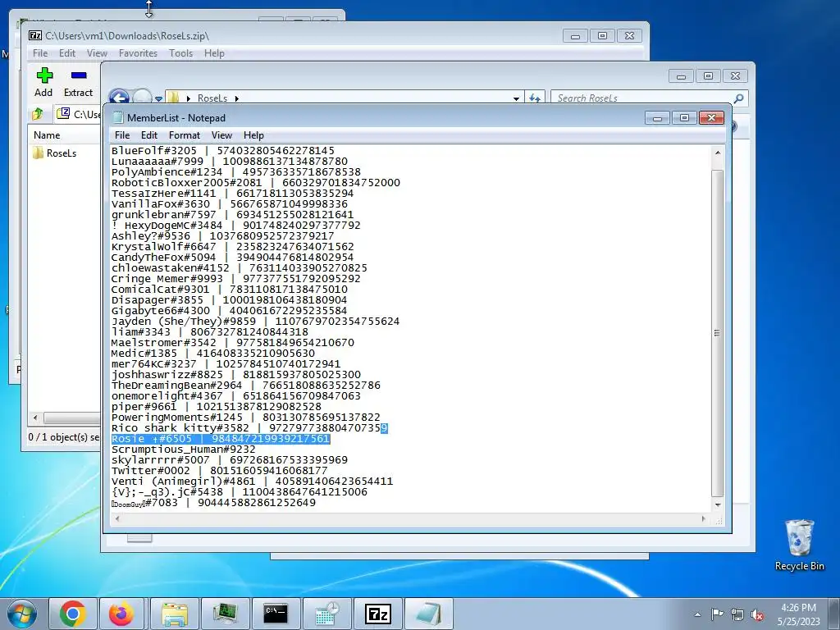Open the 7-Zip Favorites menu
Image resolution: width=840 pixels, height=630 pixels.
coord(138,53)
